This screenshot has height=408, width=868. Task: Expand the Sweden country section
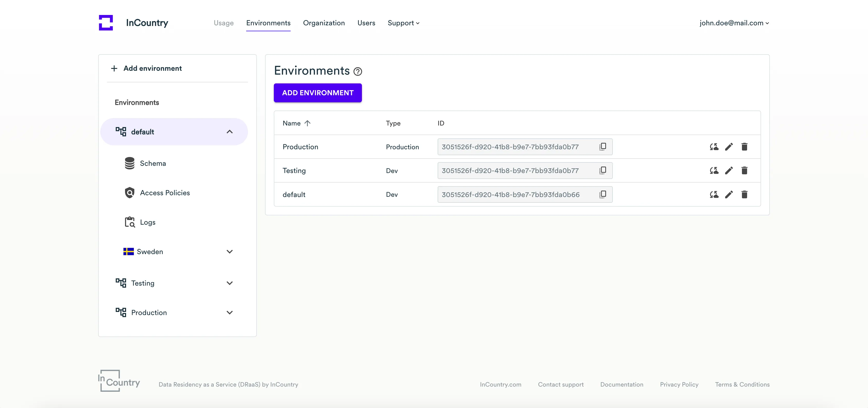229,252
